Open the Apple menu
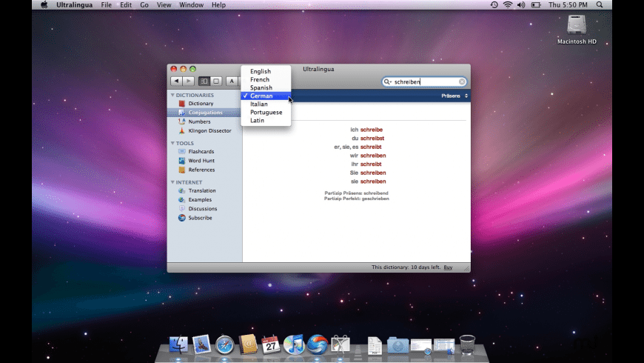Viewport: 644px width, 363px height. pos(44,5)
